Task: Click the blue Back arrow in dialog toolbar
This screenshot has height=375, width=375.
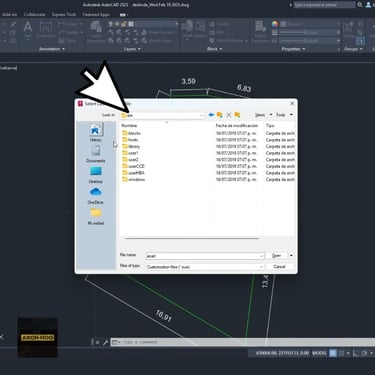Action: coord(211,115)
